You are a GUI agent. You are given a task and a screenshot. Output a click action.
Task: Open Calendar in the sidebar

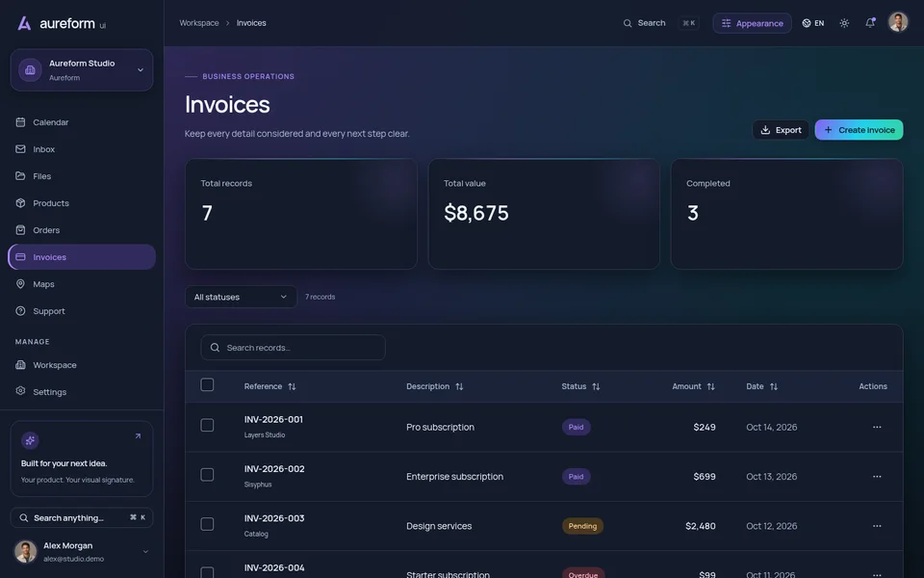[x=81, y=122]
